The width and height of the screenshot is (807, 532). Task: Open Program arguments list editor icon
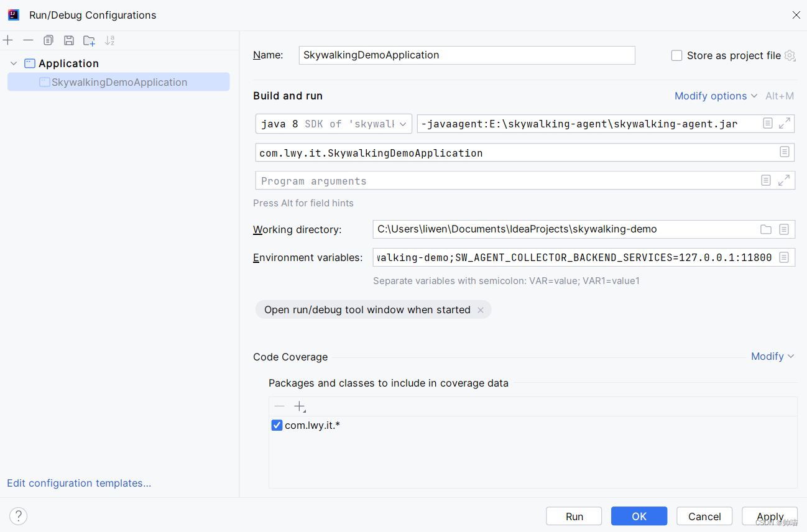pos(766,180)
